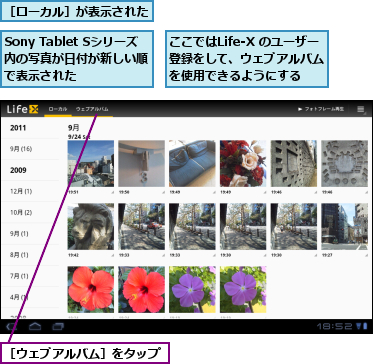Expand options arrow under the rose bouquet photo
This screenshot has height=364, width=373.
264,192
